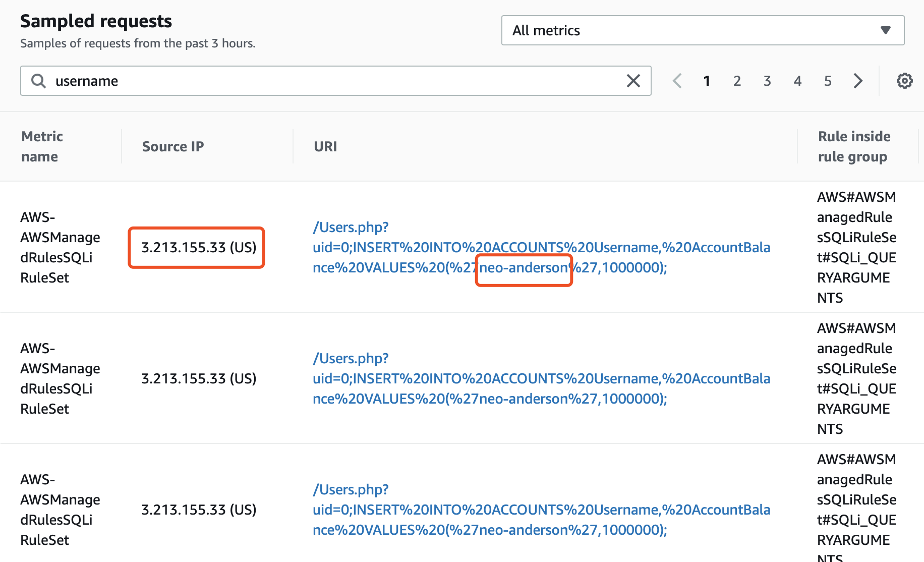Focus the username search field

[x=335, y=81]
